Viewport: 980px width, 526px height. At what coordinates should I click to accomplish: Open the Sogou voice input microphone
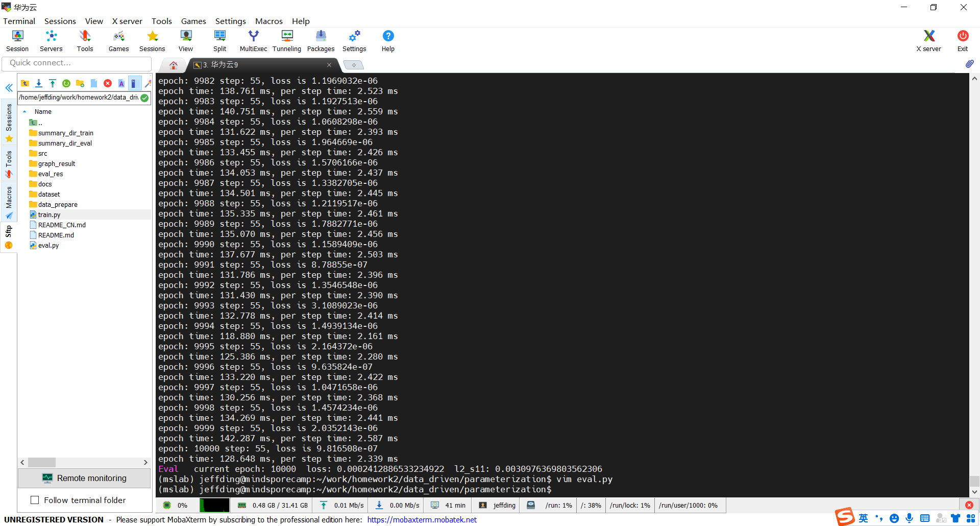909,518
